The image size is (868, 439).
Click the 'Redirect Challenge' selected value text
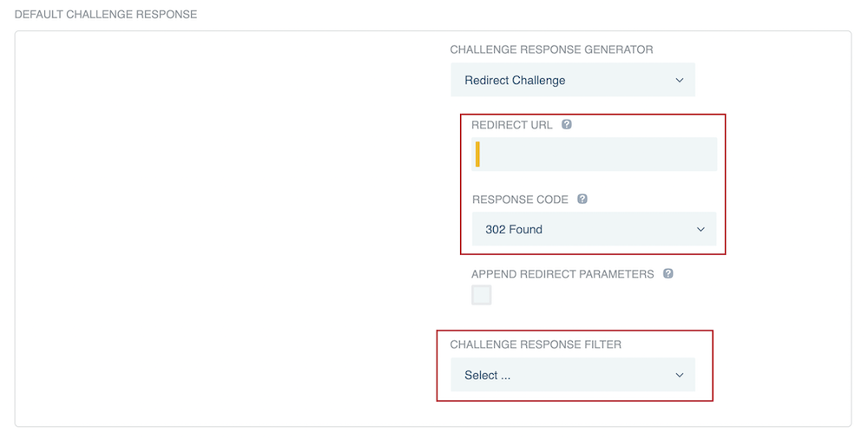pos(515,81)
